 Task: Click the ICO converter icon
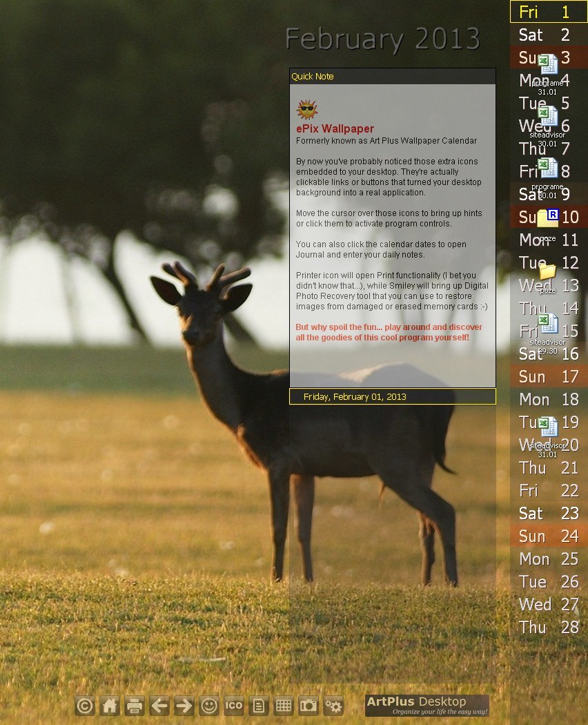[234, 706]
